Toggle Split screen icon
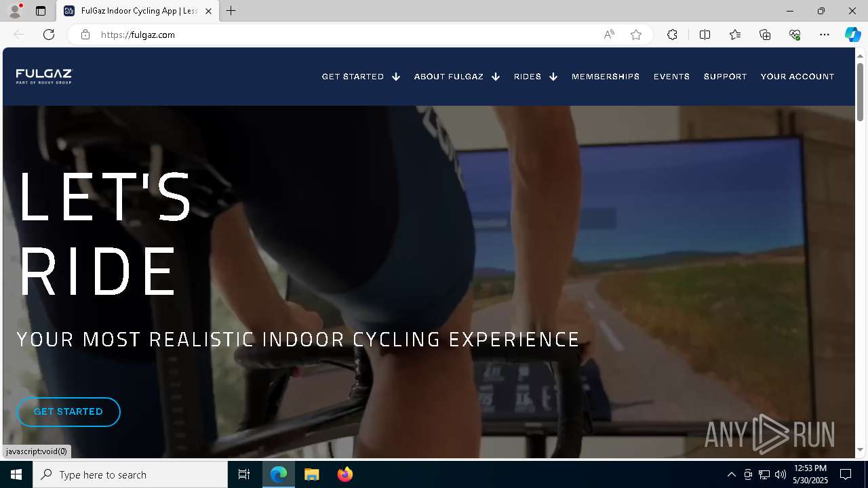868x488 pixels. [x=705, y=35]
